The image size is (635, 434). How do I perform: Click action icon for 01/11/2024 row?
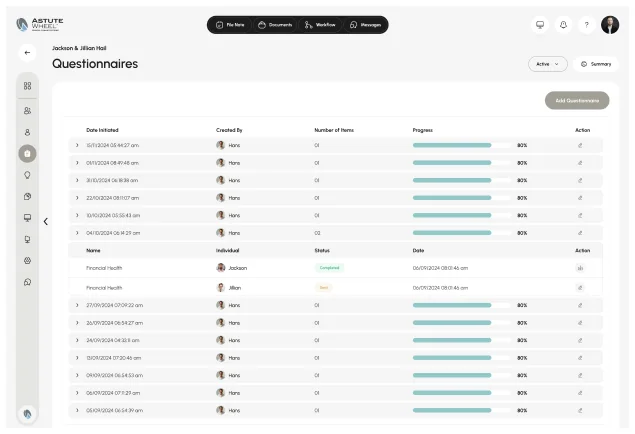tap(580, 163)
